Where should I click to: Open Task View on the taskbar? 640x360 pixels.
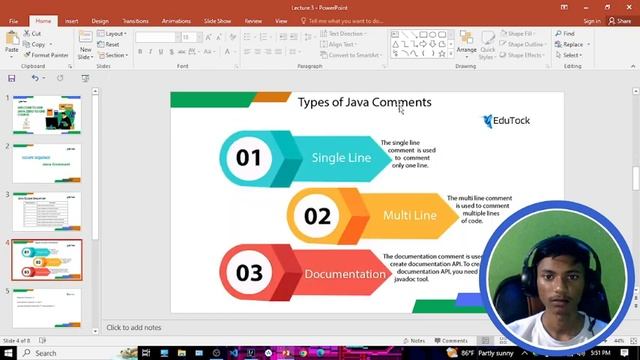click(x=146, y=353)
